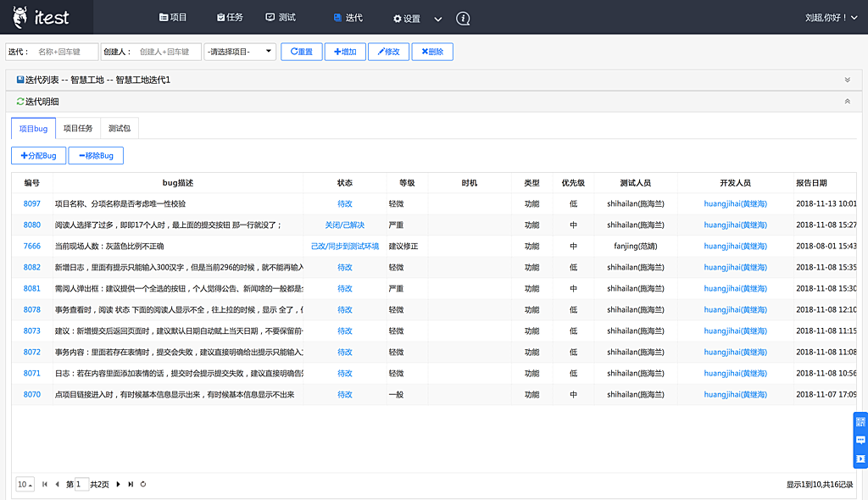The image size is (868, 500).
Task: Click the 优先级 column header
Action: pos(573,183)
